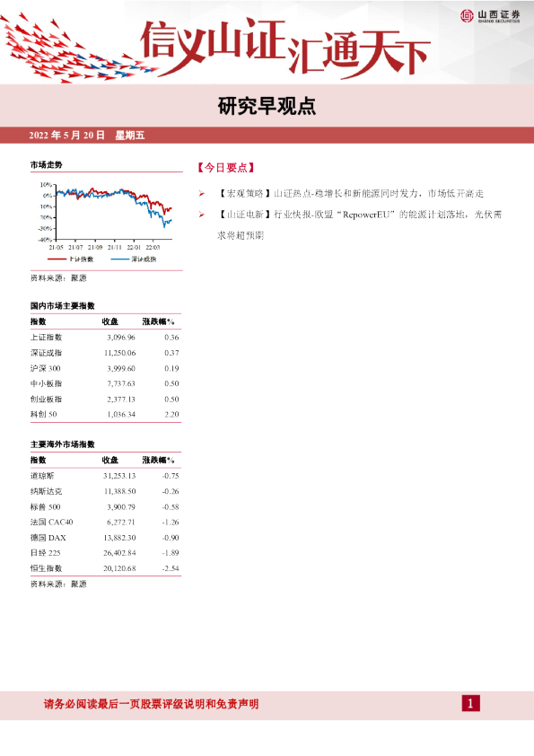Click the 主要海外市场指数 heading
Image resolution: width=534 pixels, height=756 pixels.
[63, 444]
